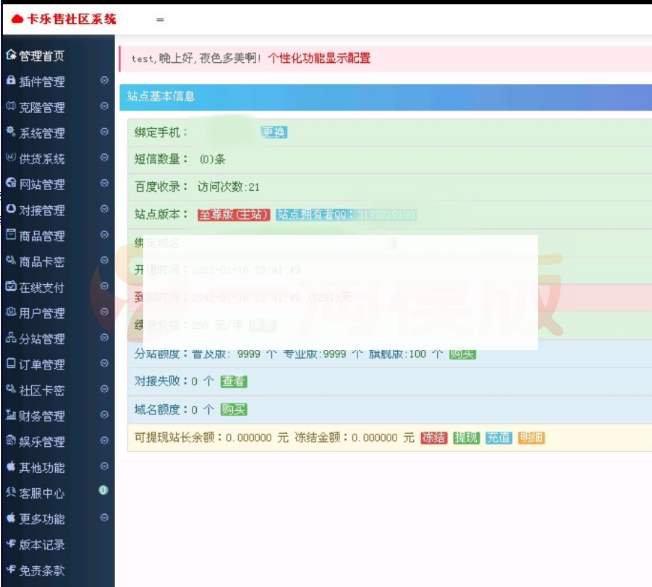
Task: Click the hamburger menu toggle in header
Action: pos(160,19)
